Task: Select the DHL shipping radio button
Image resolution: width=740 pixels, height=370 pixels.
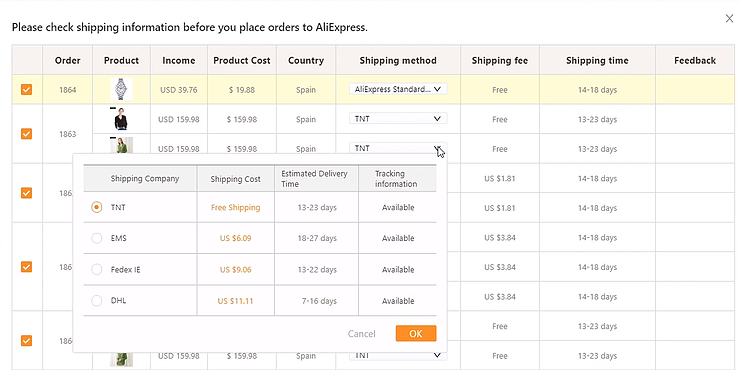Action: point(97,301)
